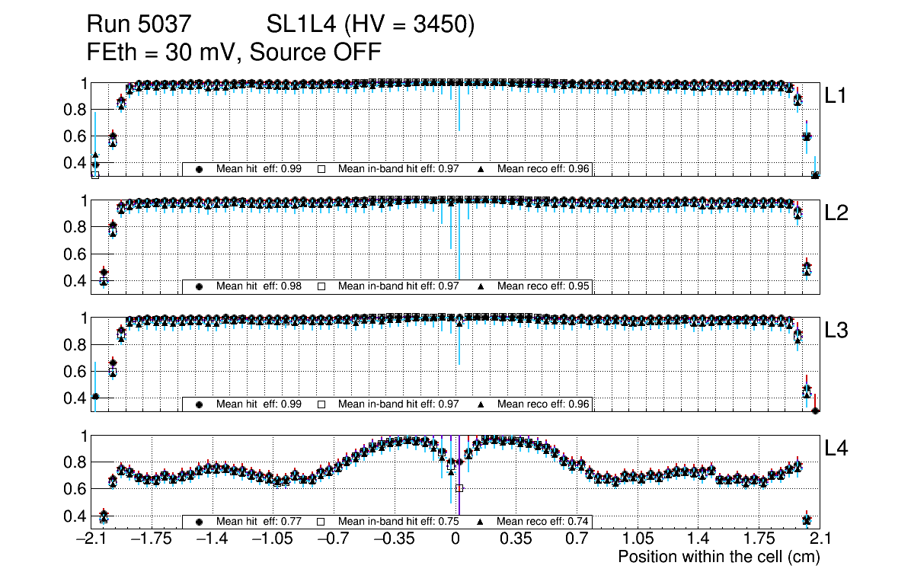Click the open square legend marker in L2 panel

coord(321,286)
